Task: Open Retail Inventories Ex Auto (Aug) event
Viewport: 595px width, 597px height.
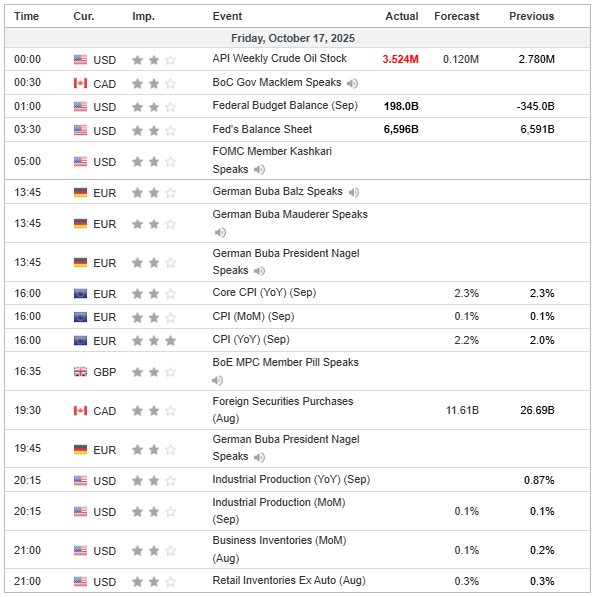Action: point(289,580)
